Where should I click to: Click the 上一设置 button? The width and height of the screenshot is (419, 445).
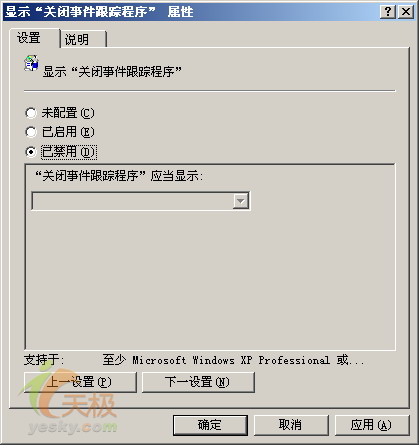click(x=80, y=382)
